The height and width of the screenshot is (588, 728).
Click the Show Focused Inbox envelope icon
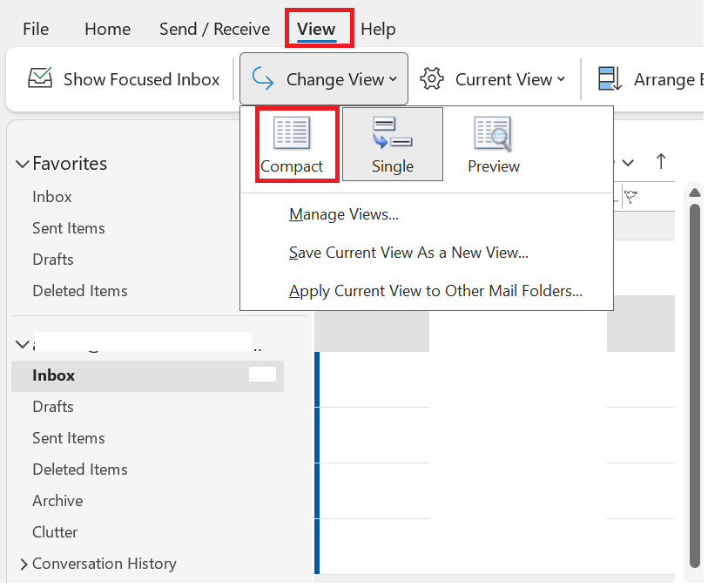coord(40,78)
